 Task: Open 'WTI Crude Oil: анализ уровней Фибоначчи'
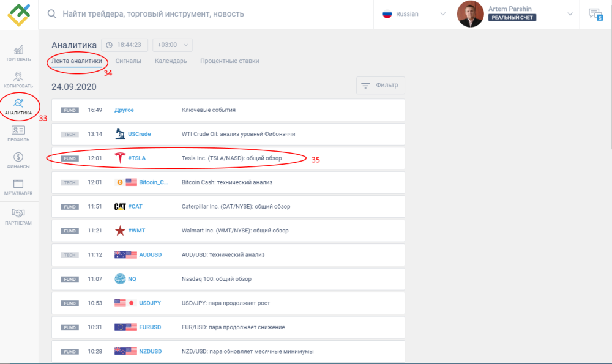[x=238, y=134]
